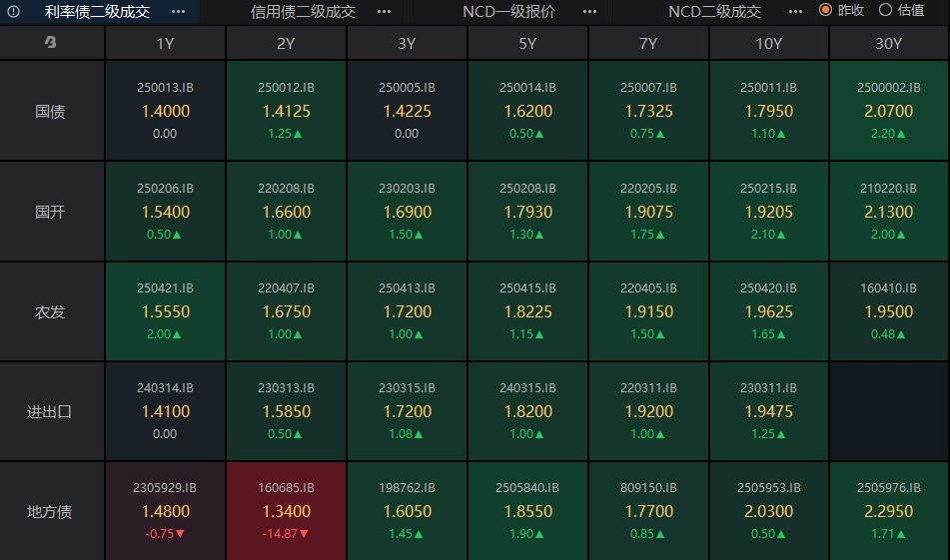Click the 5Y column header

pos(527,43)
